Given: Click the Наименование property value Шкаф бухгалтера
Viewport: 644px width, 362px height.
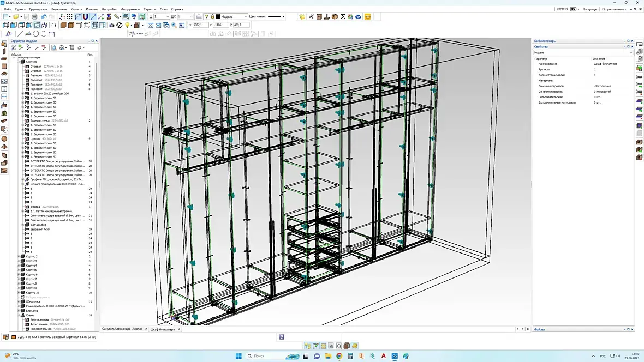Looking at the screenshot, I should coord(605,64).
